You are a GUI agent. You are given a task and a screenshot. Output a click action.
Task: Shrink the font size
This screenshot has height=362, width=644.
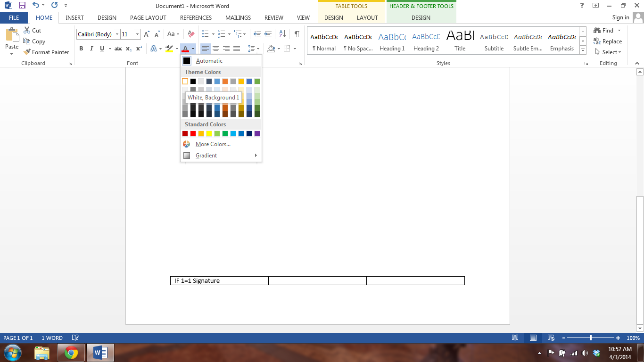point(157,34)
